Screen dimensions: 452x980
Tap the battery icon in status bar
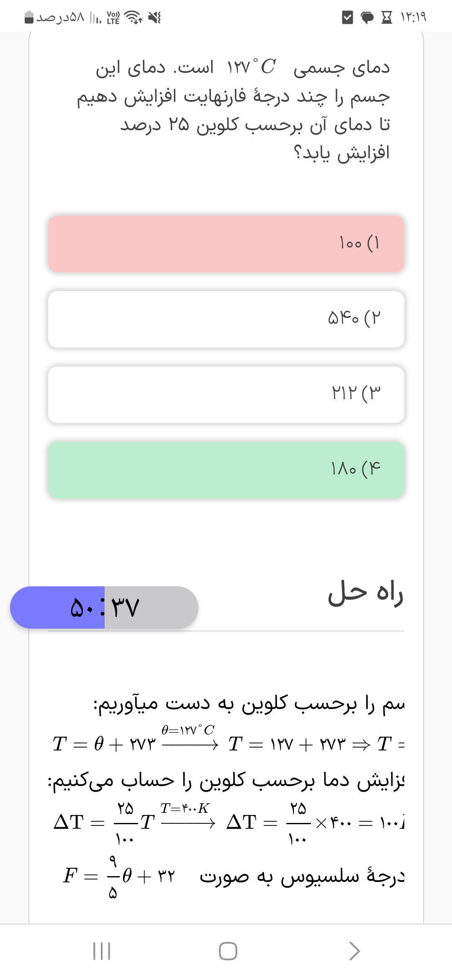(29, 18)
